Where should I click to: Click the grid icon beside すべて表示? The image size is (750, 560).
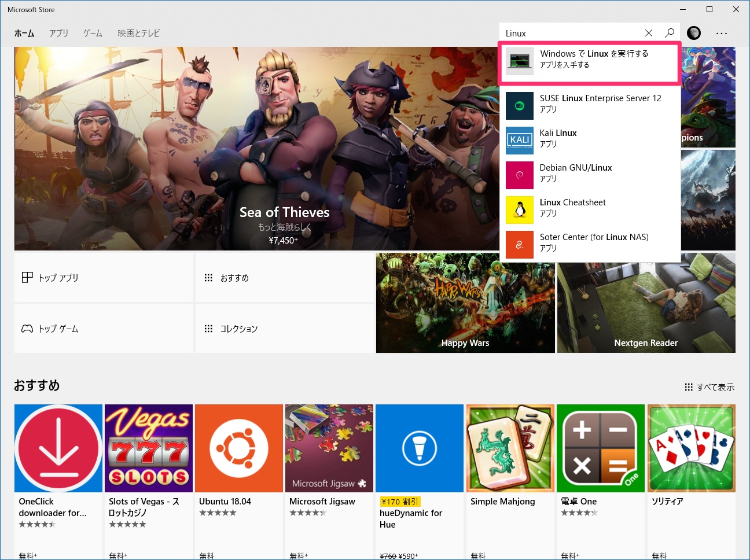click(689, 387)
